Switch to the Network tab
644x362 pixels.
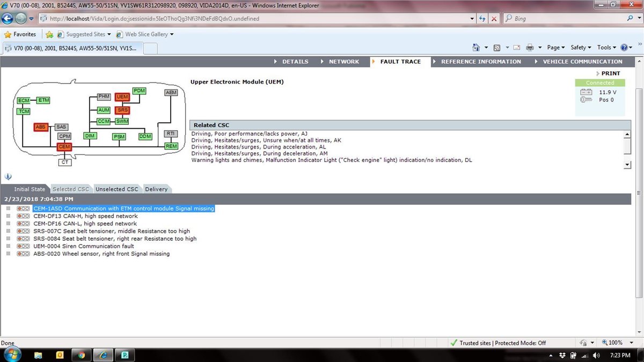click(343, 62)
